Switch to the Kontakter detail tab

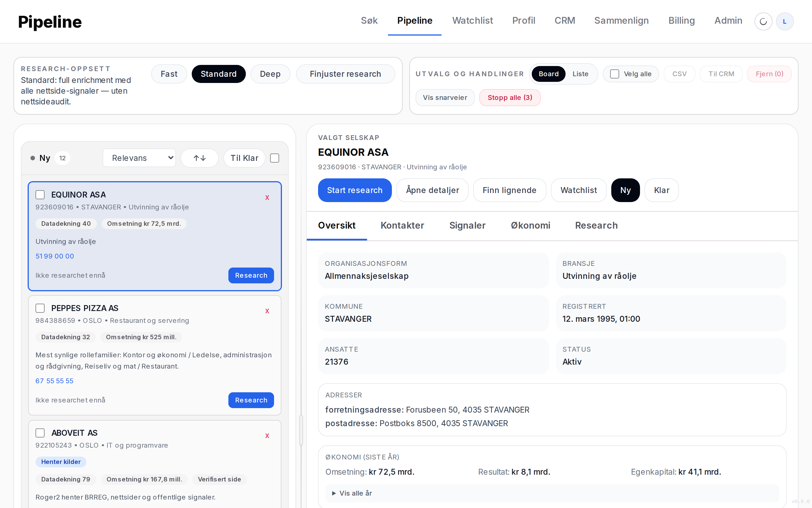pyautogui.click(x=402, y=225)
